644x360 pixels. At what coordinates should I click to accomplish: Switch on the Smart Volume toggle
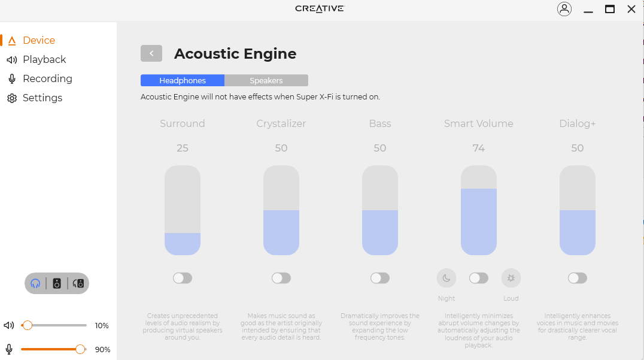click(479, 278)
